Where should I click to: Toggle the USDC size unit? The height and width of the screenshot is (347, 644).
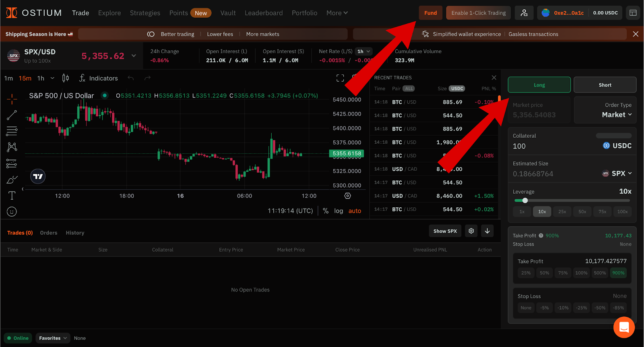(x=457, y=89)
